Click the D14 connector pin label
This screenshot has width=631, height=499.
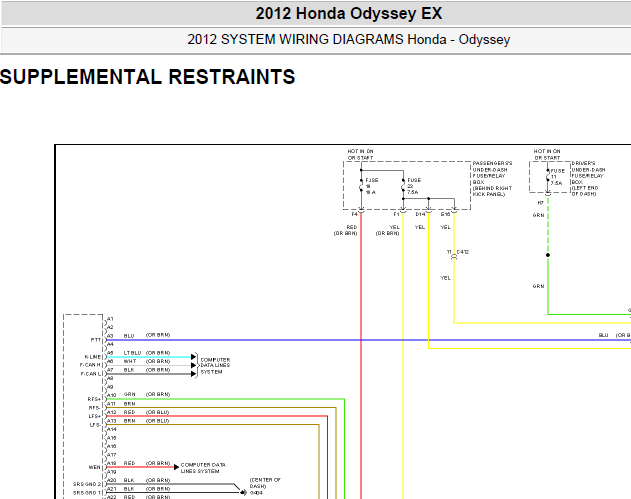point(420,214)
